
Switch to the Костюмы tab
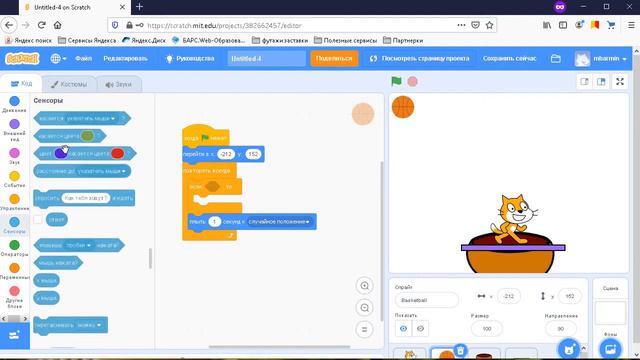click(x=69, y=84)
